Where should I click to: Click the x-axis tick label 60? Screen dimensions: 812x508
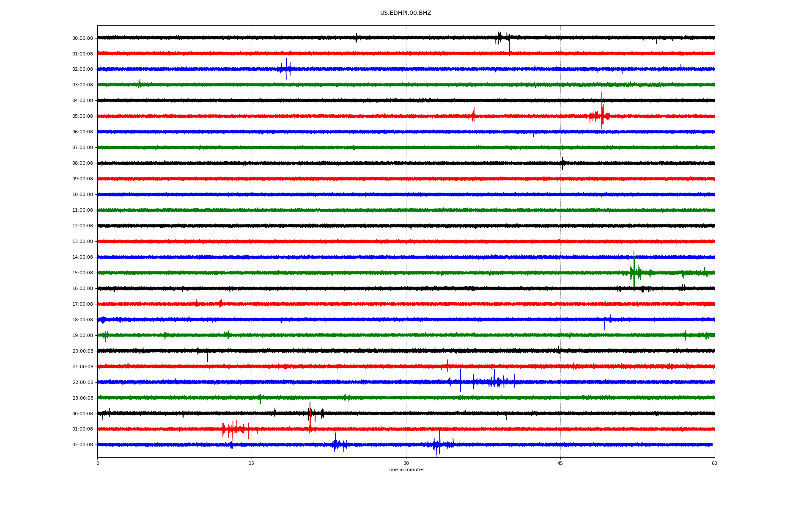714,464
